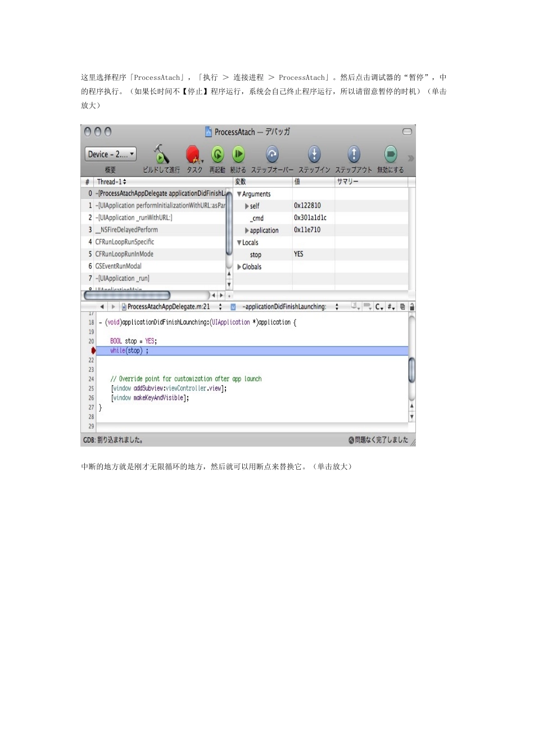The image size is (534, 756).
Task: Click the ステップイン step into icon
Action: (314, 154)
